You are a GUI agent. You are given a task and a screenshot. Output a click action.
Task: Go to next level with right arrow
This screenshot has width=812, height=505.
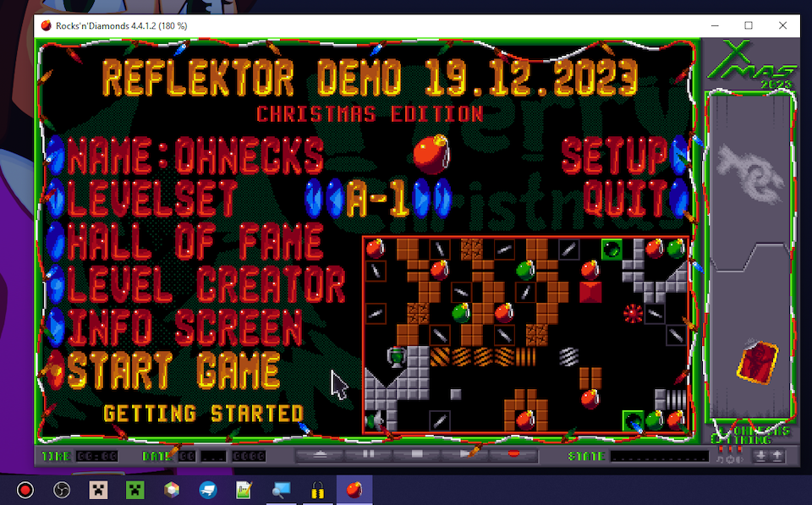coord(444,200)
